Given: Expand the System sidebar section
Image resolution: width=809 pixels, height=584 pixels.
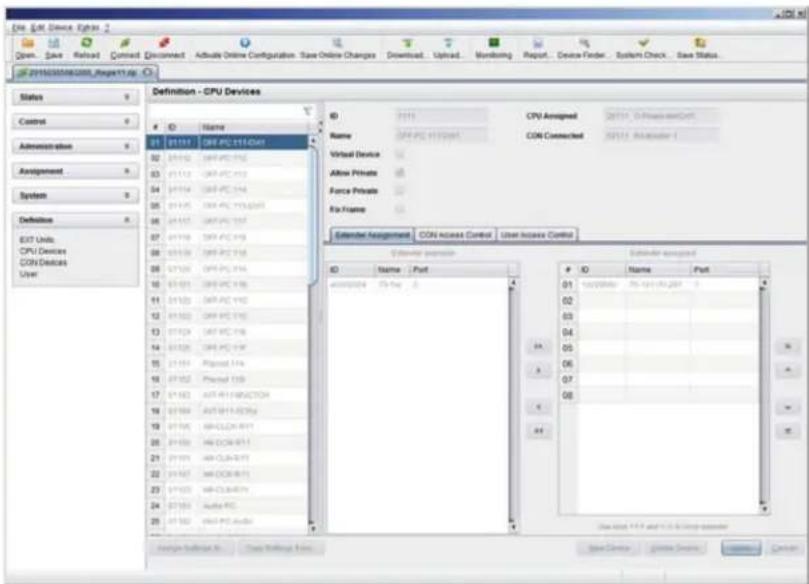Looking at the screenshot, I should click(x=75, y=196).
